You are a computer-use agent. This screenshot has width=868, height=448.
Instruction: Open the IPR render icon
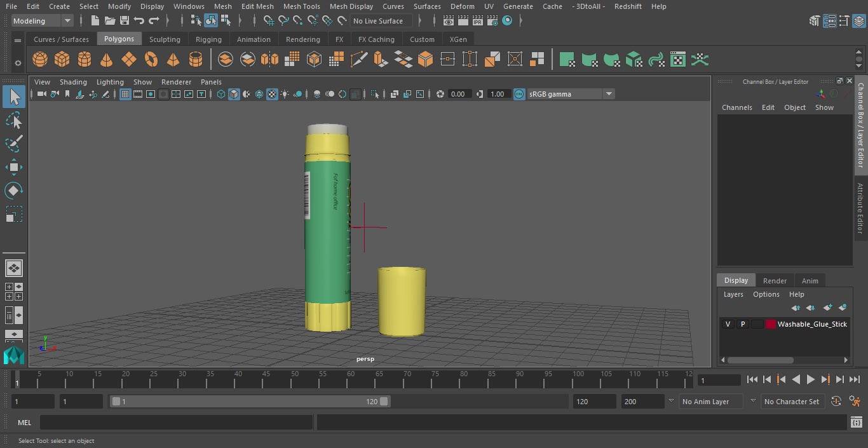coord(477,21)
